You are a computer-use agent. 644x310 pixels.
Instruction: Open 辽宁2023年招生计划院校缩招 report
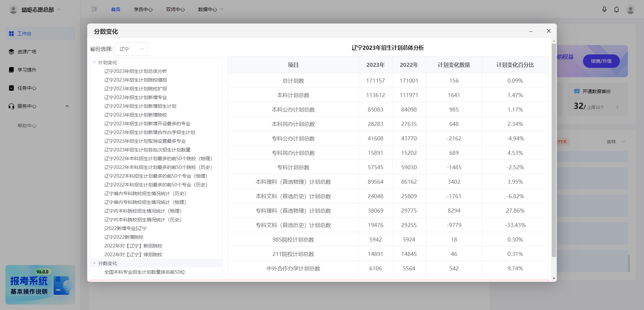[x=136, y=80]
